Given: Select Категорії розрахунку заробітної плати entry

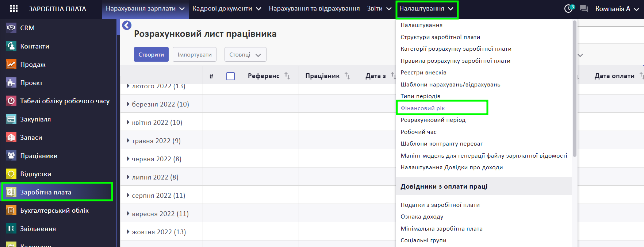Looking at the screenshot, I should tap(456, 49).
